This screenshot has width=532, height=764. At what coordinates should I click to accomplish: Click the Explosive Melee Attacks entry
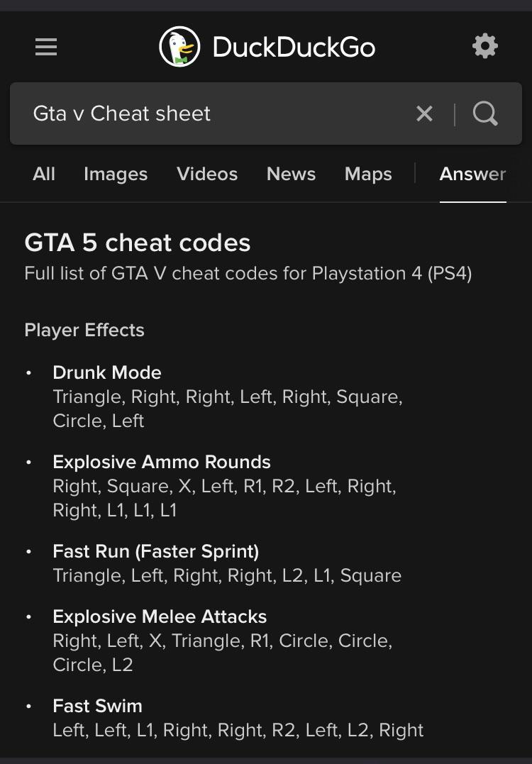pyautogui.click(x=160, y=616)
